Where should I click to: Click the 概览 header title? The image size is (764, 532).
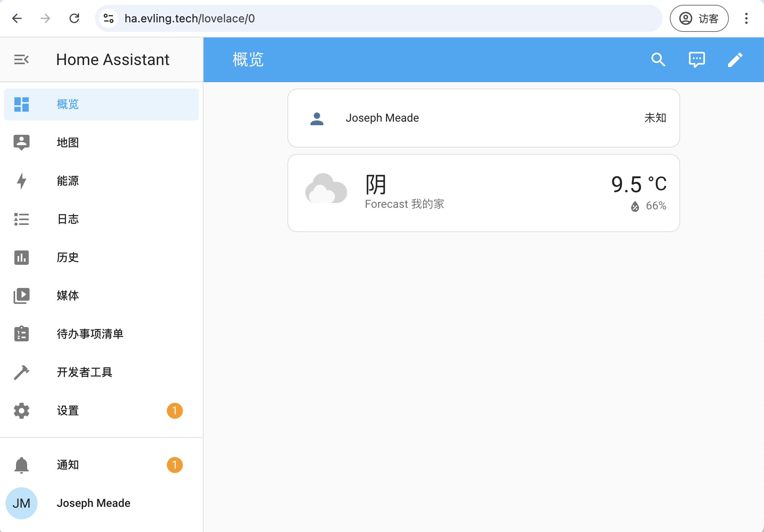point(248,60)
